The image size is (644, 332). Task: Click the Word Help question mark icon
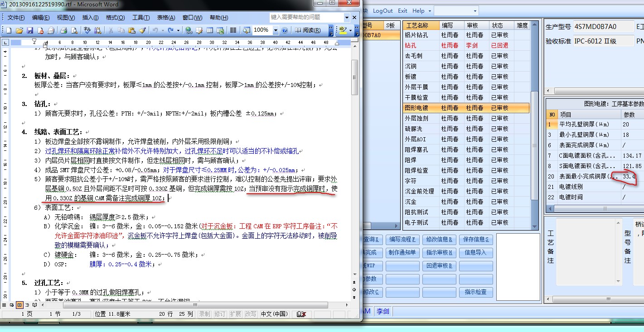click(285, 30)
